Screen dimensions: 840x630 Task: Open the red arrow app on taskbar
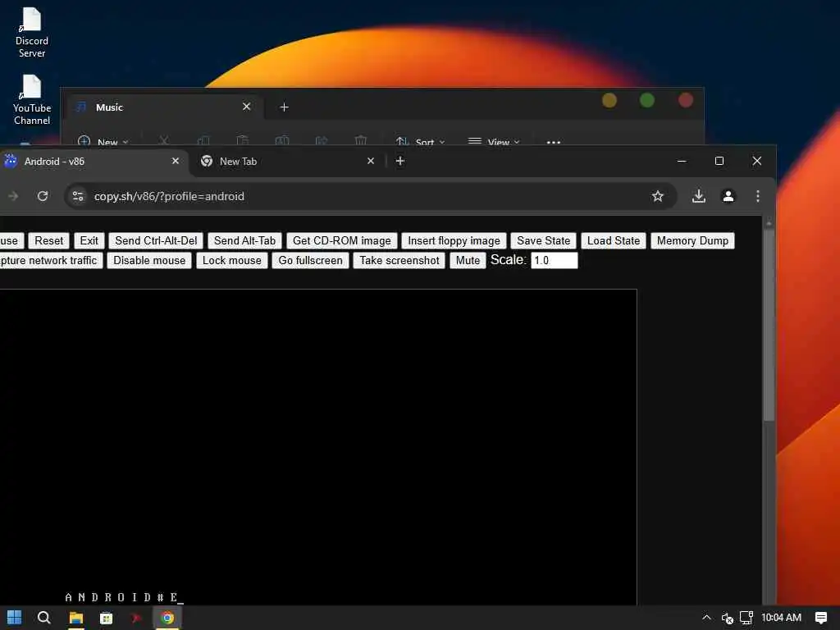pyautogui.click(x=137, y=618)
